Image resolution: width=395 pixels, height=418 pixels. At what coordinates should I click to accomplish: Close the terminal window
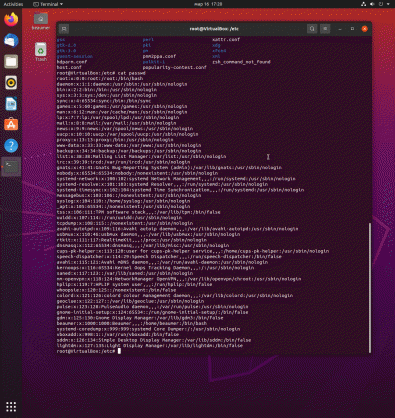click(365, 29)
